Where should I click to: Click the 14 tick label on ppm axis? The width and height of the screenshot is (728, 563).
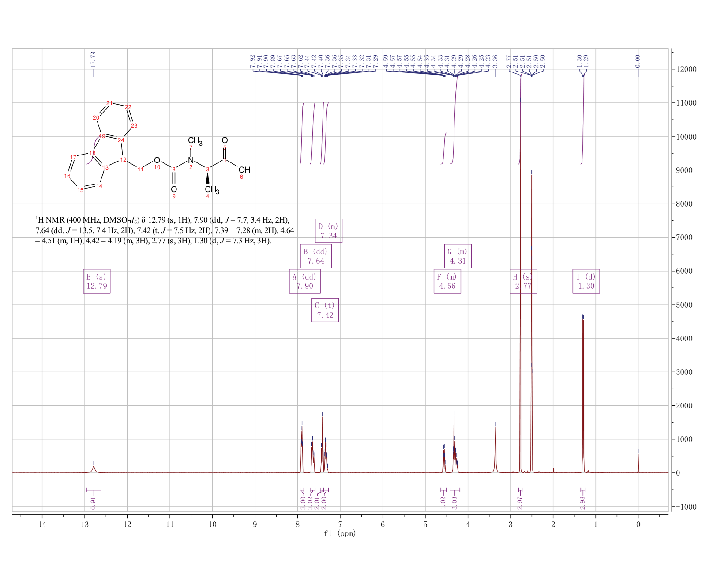(x=42, y=524)
